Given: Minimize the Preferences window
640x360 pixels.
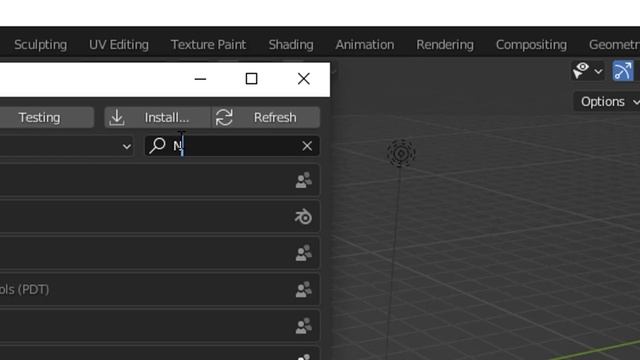Looking at the screenshot, I should pyautogui.click(x=200, y=79).
